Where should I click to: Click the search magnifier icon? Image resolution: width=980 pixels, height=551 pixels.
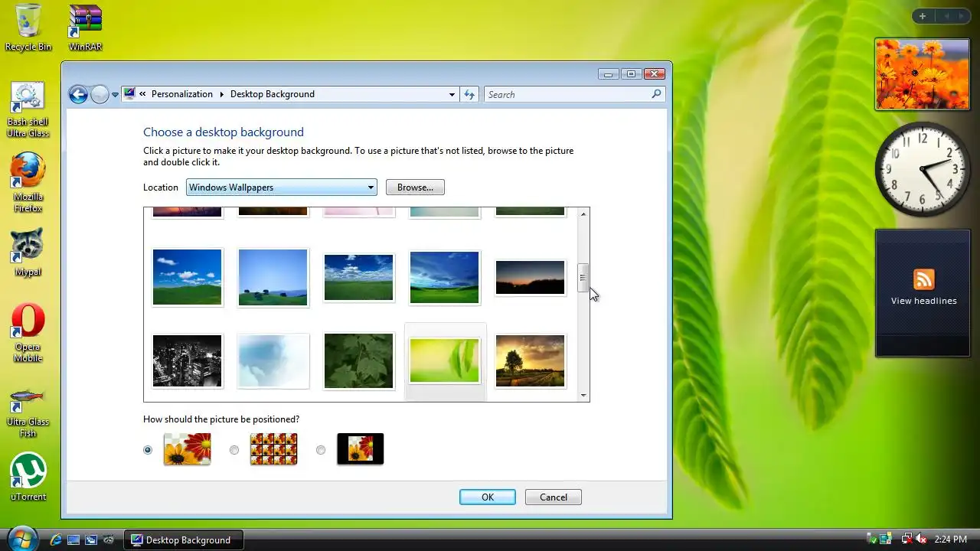[x=656, y=94]
